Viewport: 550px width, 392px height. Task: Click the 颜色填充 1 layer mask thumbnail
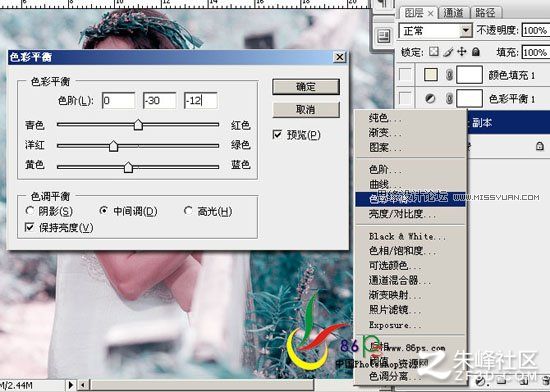tap(469, 75)
